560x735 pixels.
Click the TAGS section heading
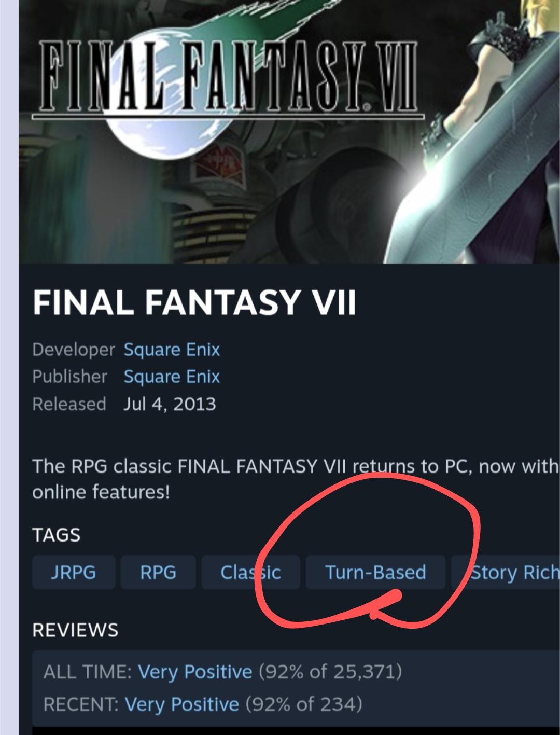[57, 535]
